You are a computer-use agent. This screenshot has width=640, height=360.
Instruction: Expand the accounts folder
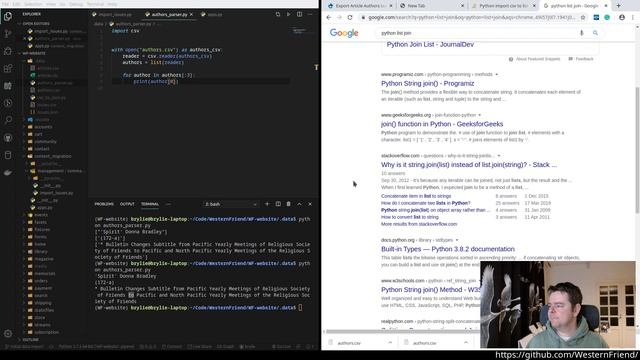tap(43, 127)
